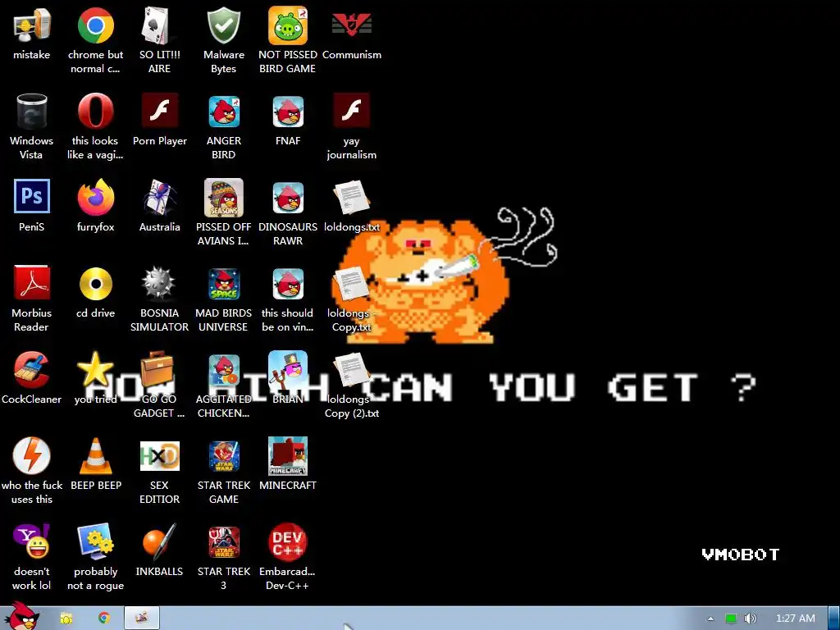Open the Windows Vista recycle bin
840x630 pixels.
click(32, 112)
